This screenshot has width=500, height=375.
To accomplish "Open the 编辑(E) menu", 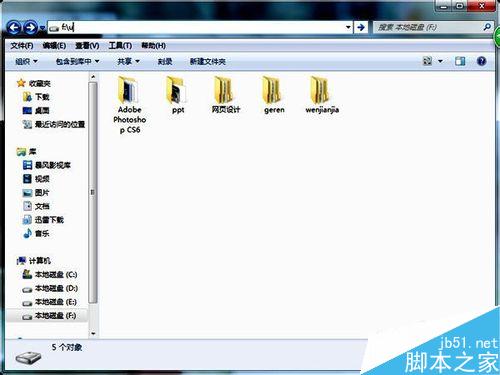I will (54, 46).
